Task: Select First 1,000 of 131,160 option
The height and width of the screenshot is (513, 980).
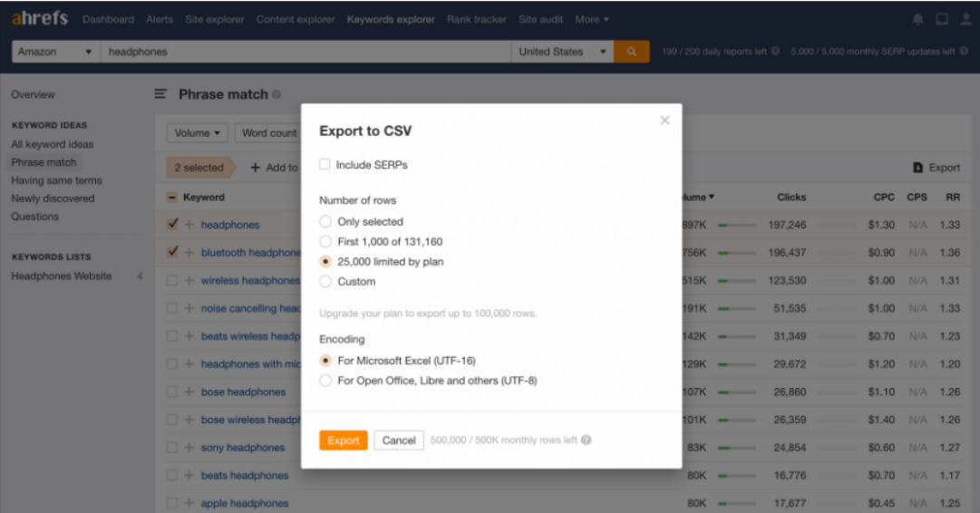Action: (325, 241)
